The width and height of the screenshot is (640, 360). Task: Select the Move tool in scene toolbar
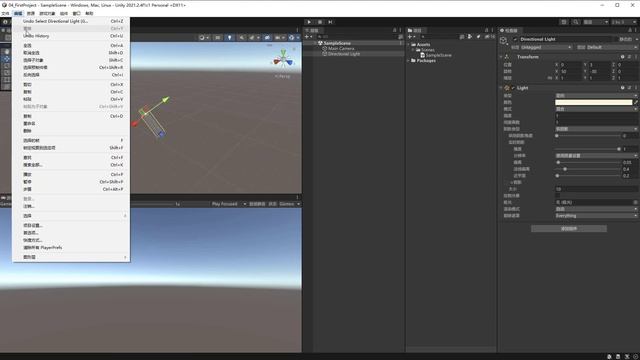click(x=7, y=59)
